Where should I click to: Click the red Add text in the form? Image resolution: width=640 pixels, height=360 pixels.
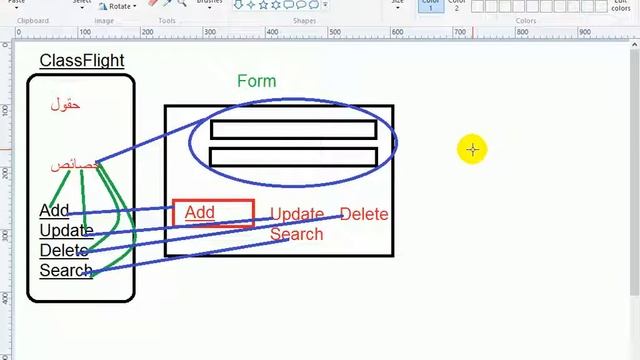200,212
